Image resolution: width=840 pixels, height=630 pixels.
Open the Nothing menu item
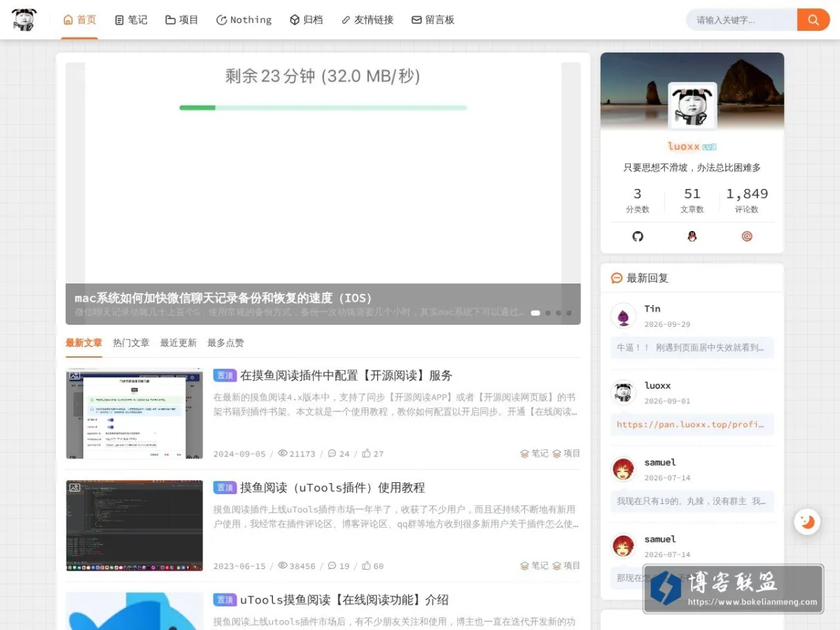pyautogui.click(x=244, y=20)
